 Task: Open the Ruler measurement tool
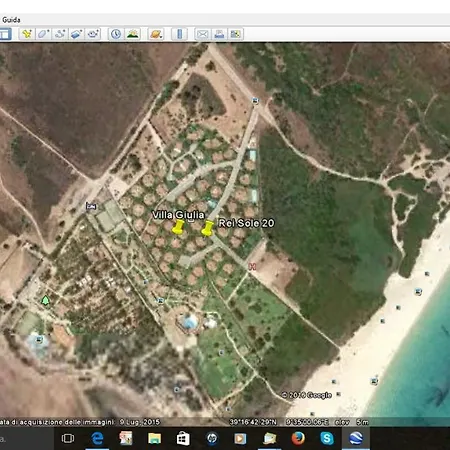click(179, 34)
